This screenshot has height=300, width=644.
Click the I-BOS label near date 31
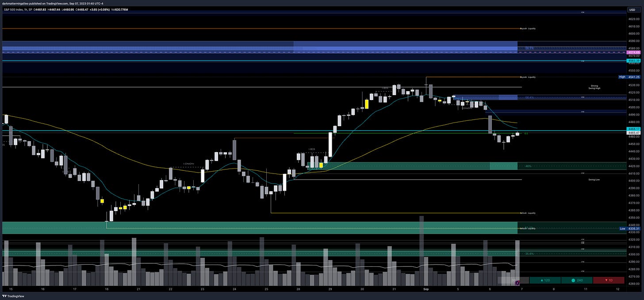point(386,88)
